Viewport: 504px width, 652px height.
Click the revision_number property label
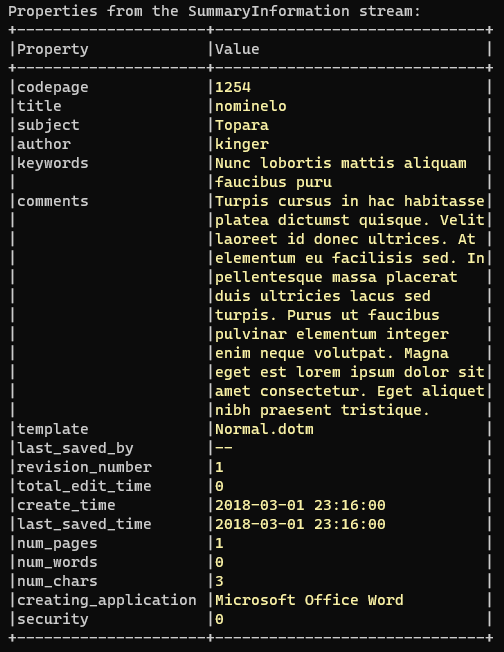tap(84, 467)
